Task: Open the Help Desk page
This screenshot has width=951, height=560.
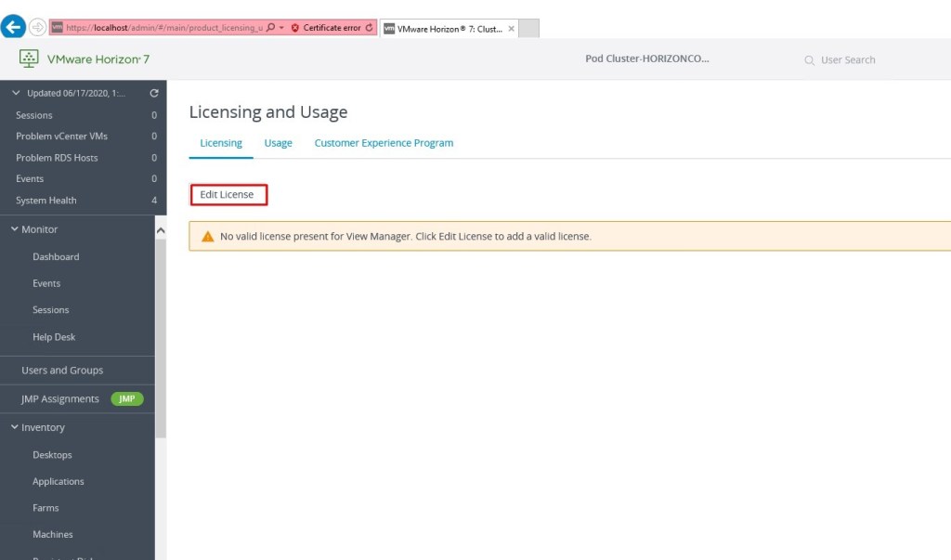Action: [54, 337]
